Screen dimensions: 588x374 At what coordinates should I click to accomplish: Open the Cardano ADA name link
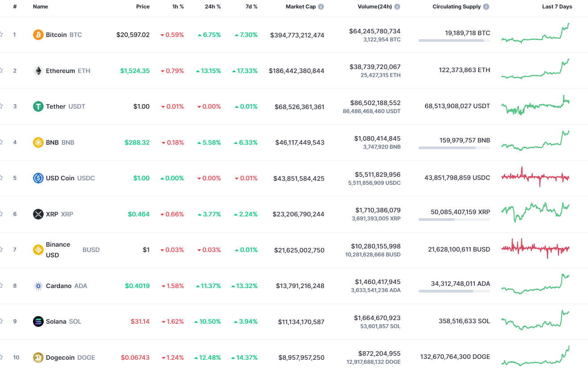(58, 285)
